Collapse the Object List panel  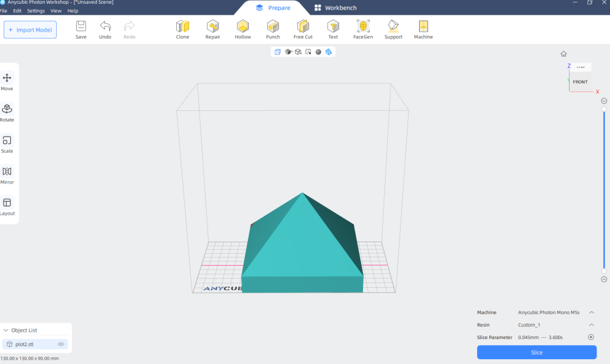coord(6,330)
